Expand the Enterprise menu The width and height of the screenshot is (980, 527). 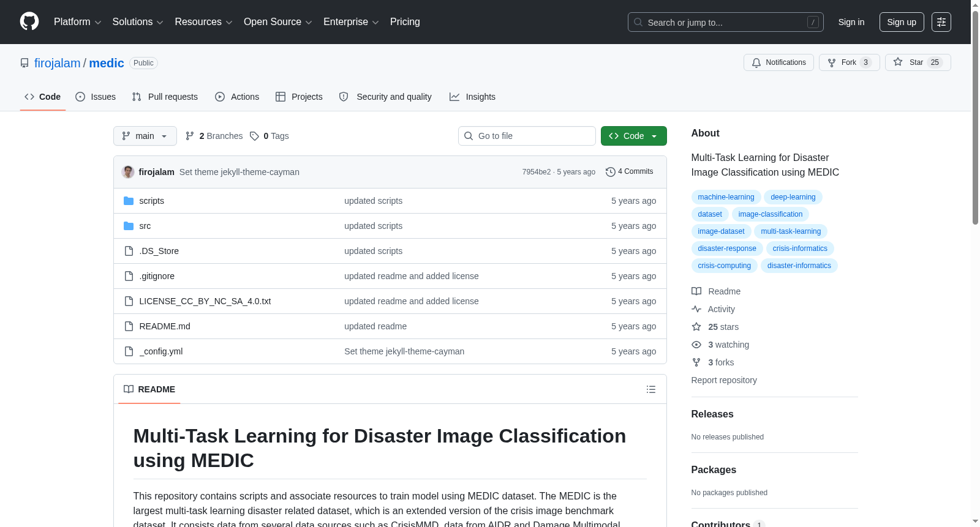(351, 22)
